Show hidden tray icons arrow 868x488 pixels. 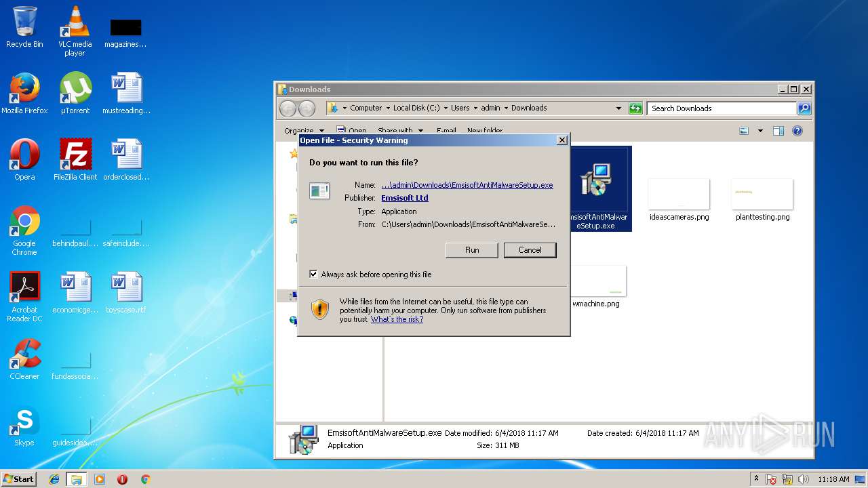[x=756, y=479]
